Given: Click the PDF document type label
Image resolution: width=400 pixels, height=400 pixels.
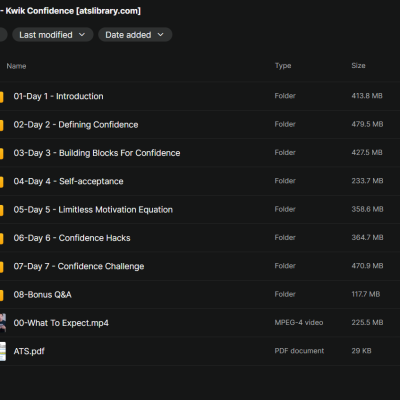Looking at the screenshot, I should (299, 351).
